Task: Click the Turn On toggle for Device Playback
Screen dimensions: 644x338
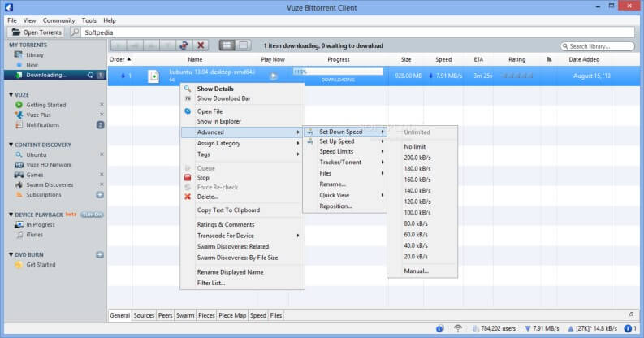Action: 92,214
